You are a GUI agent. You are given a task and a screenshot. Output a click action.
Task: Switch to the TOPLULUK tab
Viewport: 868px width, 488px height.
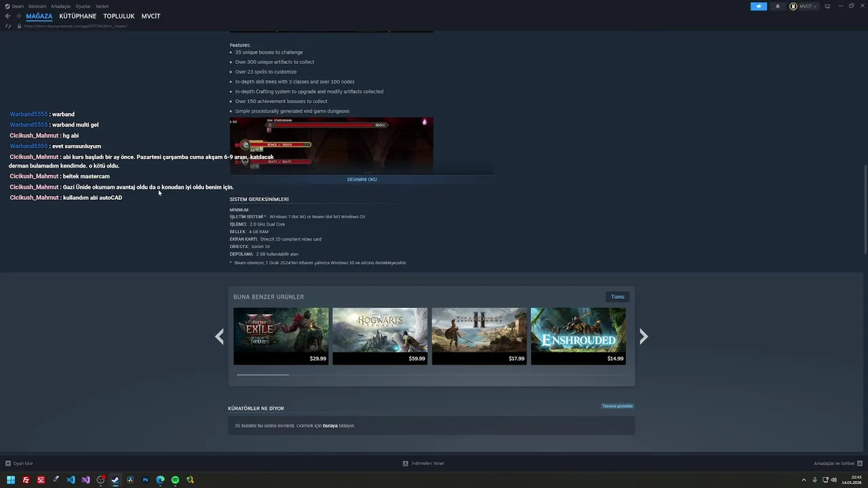119,16
